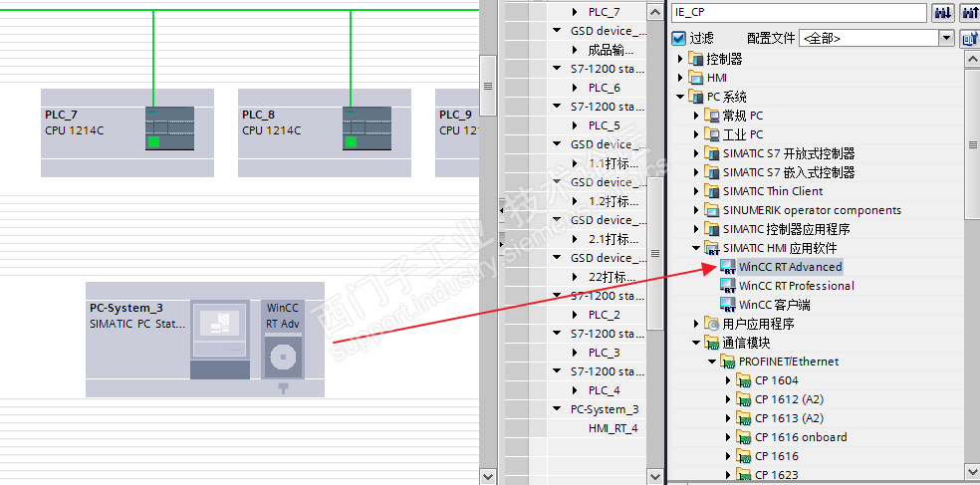This screenshot has width=980, height=485.
Task: Select the WinCC RT Adv module in PC-System_3
Action: (283, 340)
